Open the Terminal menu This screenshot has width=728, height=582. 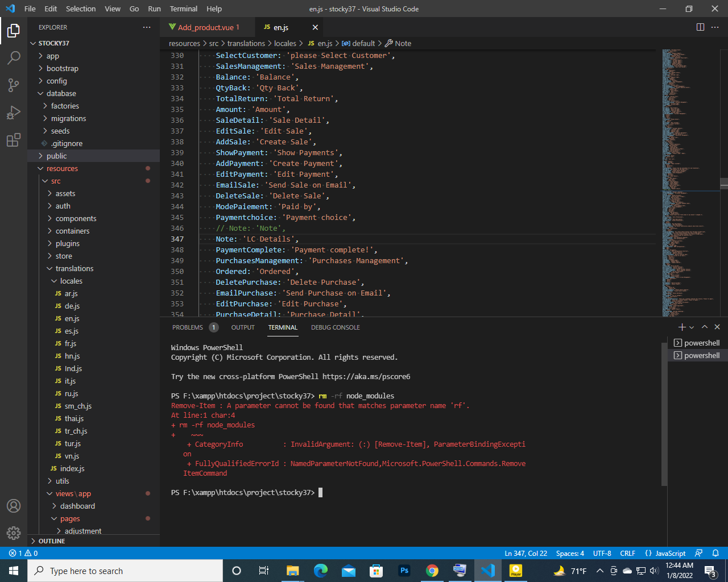pos(183,9)
